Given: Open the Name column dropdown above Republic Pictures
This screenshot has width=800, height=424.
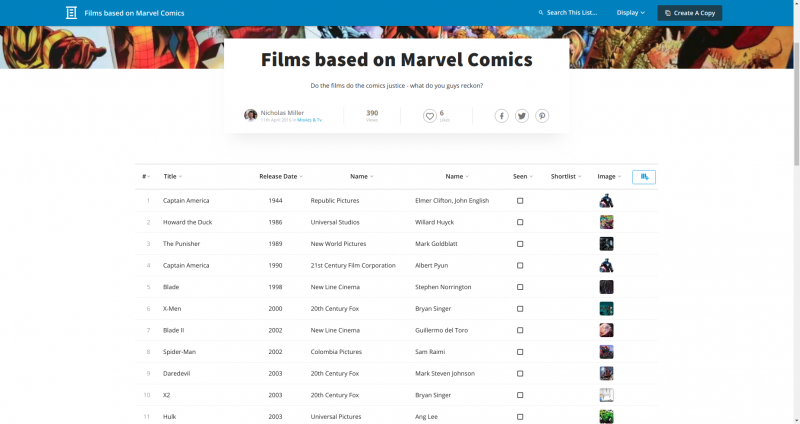Looking at the screenshot, I should [x=362, y=177].
